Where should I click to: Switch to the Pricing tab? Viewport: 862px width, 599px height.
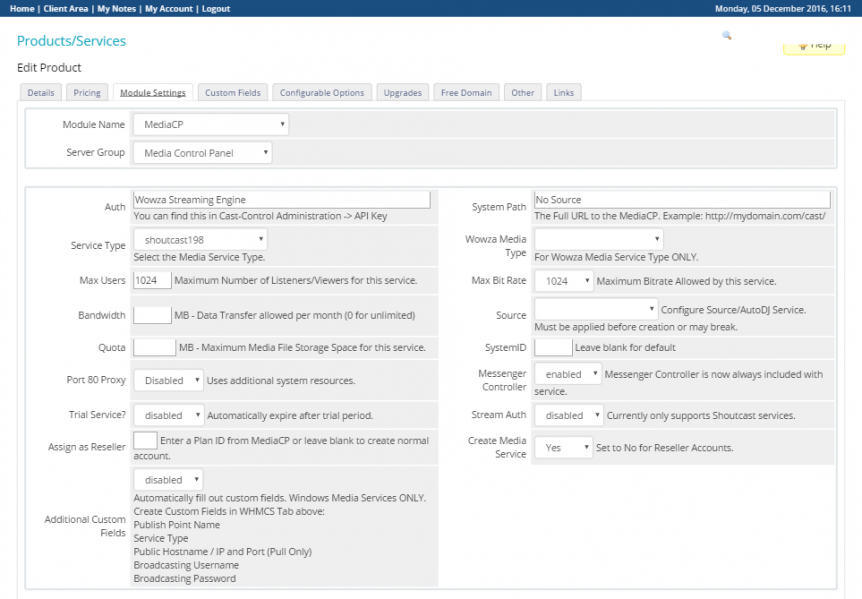pos(87,93)
